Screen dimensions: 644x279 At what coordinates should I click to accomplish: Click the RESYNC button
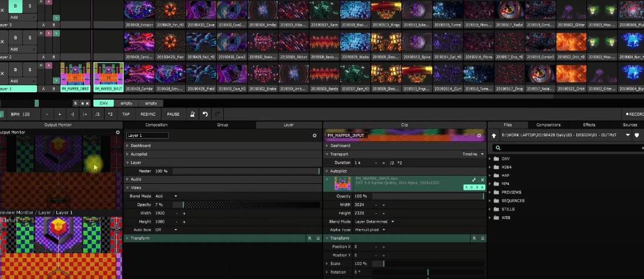point(148,114)
